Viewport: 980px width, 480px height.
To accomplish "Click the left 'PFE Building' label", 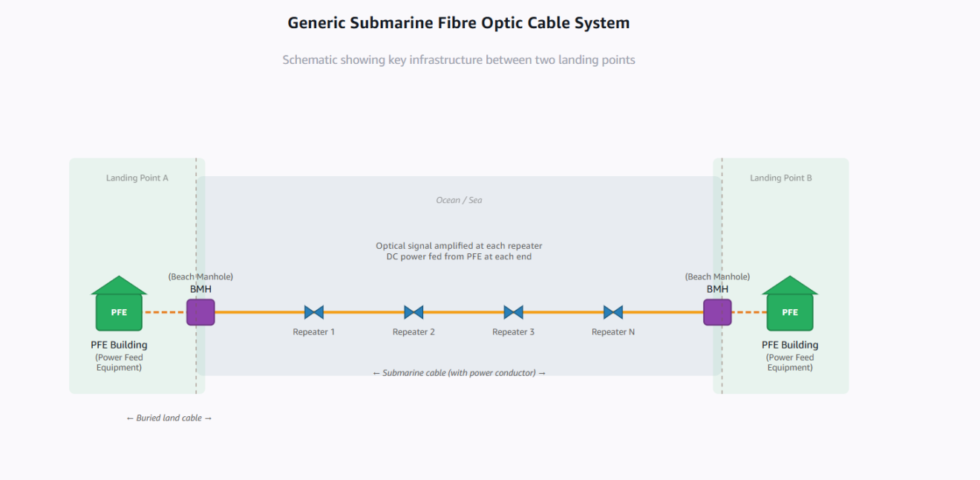I will pyautogui.click(x=119, y=345).
